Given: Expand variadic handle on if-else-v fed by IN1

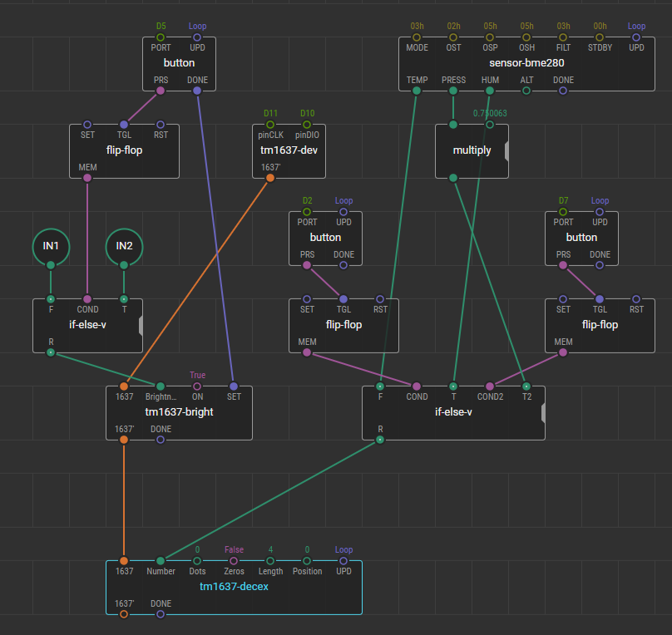Looking at the screenshot, I should [141, 326].
